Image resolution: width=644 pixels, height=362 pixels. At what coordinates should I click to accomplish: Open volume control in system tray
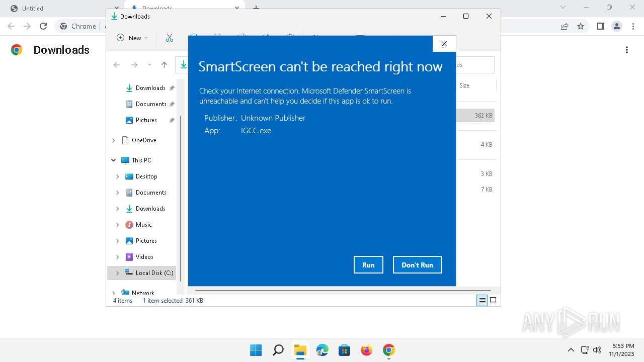[597, 350]
